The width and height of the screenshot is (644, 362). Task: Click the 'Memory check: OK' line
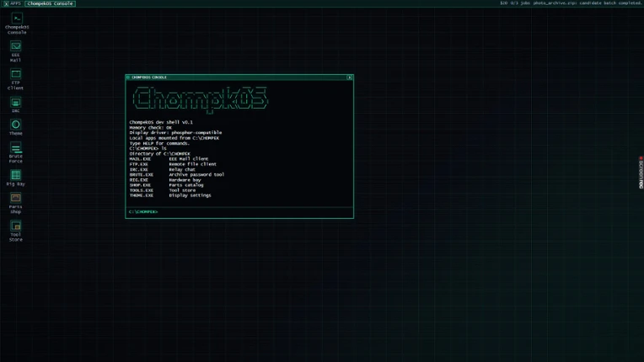click(x=150, y=127)
